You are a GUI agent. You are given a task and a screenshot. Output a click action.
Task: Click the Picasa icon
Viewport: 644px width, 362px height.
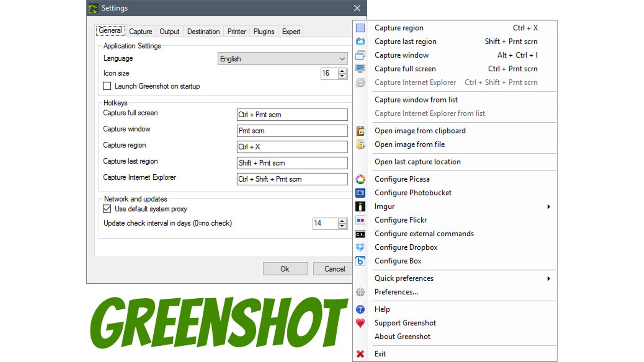tap(360, 179)
